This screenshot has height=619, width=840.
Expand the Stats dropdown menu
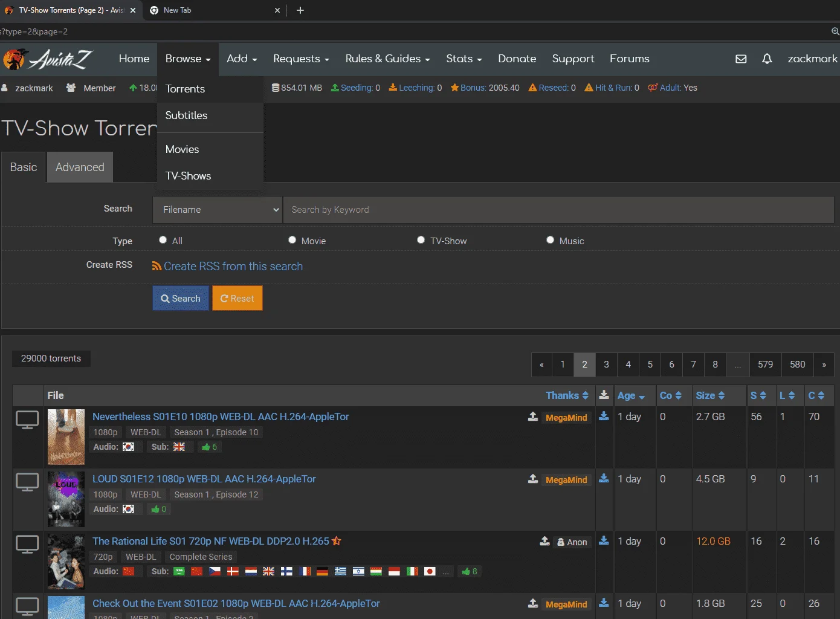pos(464,59)
